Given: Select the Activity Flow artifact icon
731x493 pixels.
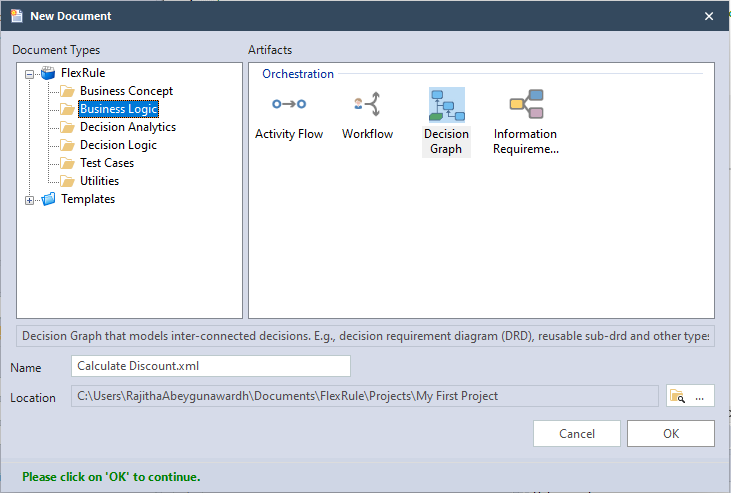Looking at the screenshot, I should click(289, 104).
